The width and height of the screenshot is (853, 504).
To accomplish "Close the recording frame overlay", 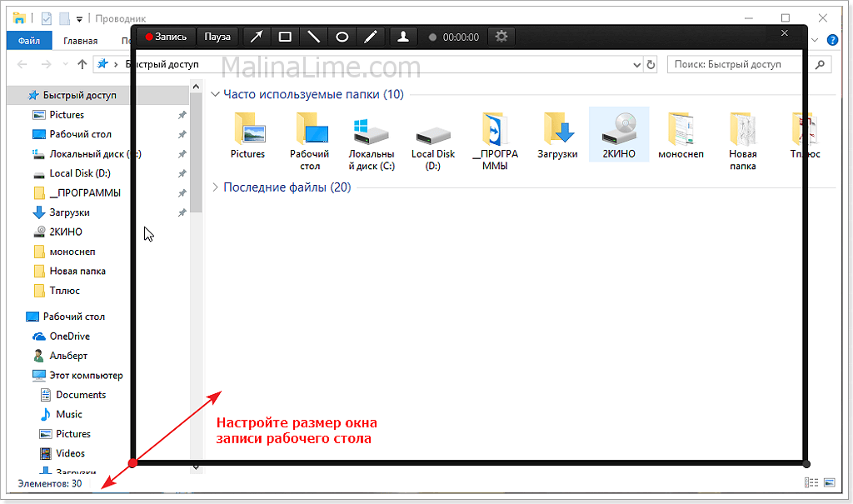I will point(783,32).
